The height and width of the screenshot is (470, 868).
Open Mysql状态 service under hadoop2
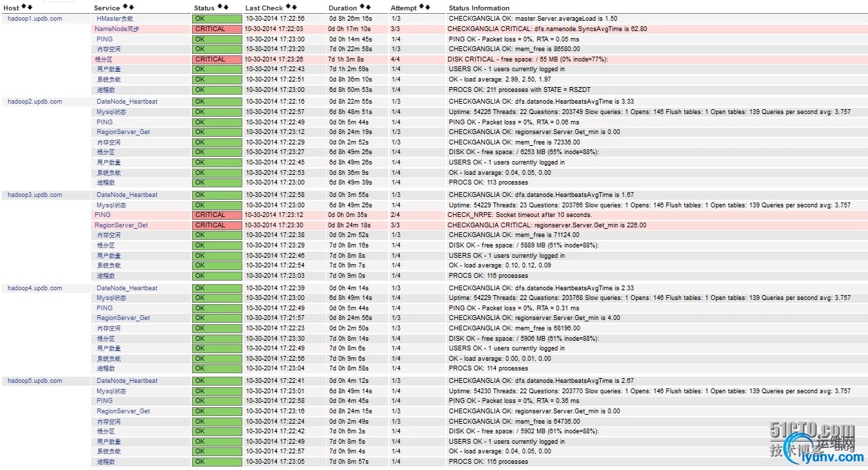click(x=112, y=112)
